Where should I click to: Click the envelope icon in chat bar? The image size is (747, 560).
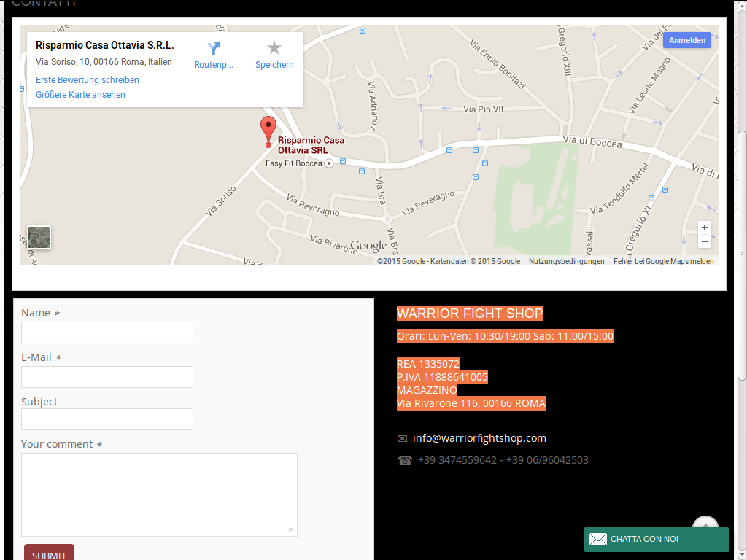tap(598, 540)
